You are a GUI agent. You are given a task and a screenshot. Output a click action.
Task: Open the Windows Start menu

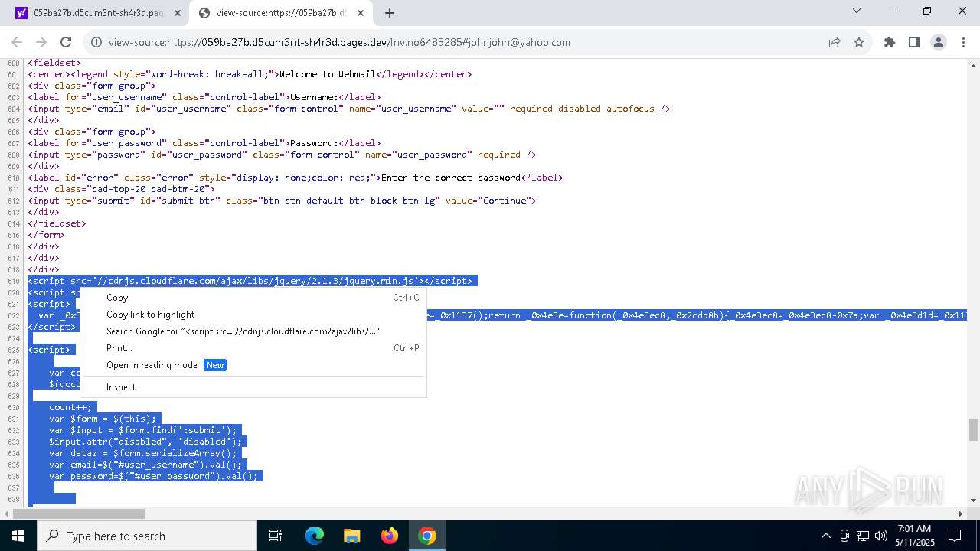pyautogui.click(x=18, y=536)
